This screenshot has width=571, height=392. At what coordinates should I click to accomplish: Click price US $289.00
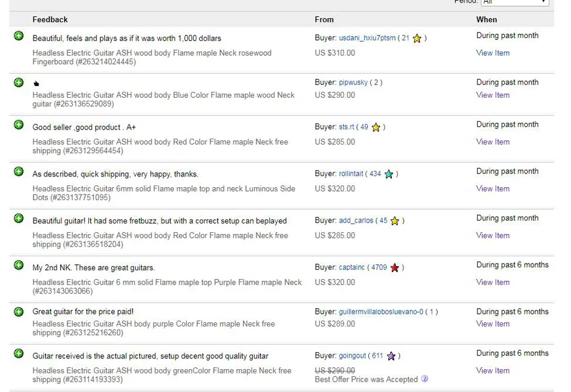(335, 324)
